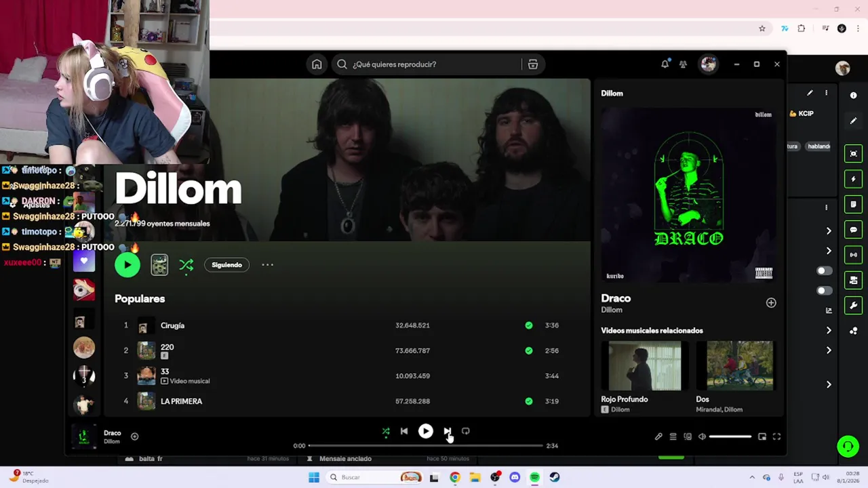The image size is (868, 488).
Task: Toggle saved checkmark on the 220 row
Action: [529, 350]
